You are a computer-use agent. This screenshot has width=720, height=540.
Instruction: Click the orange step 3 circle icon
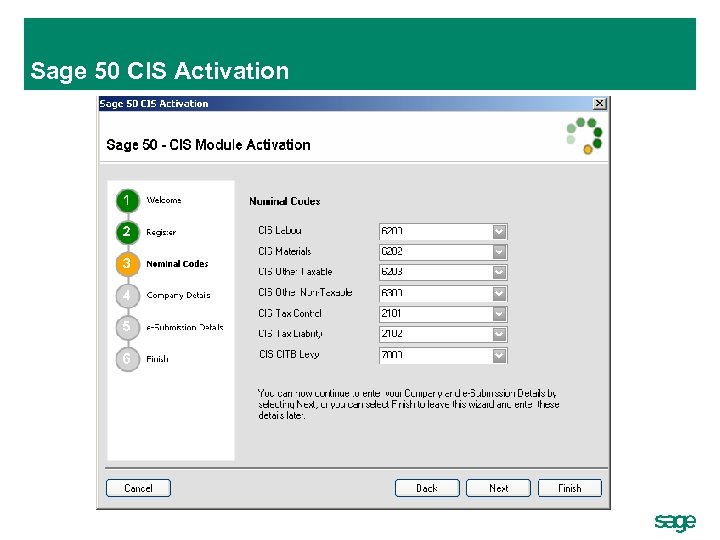click(127, 264)
